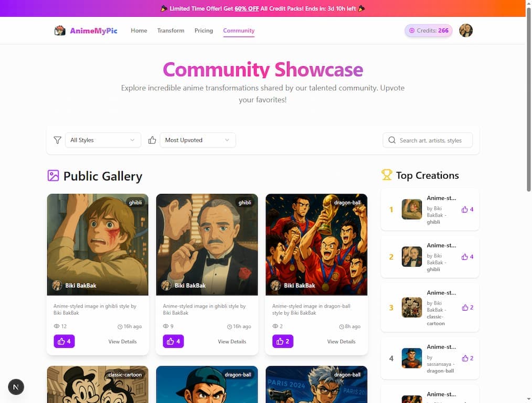Toggle upvote on the Godfather ghibli card
This screenshot has height=403, width=532.
pyautogui.click(x=173, y=341)
